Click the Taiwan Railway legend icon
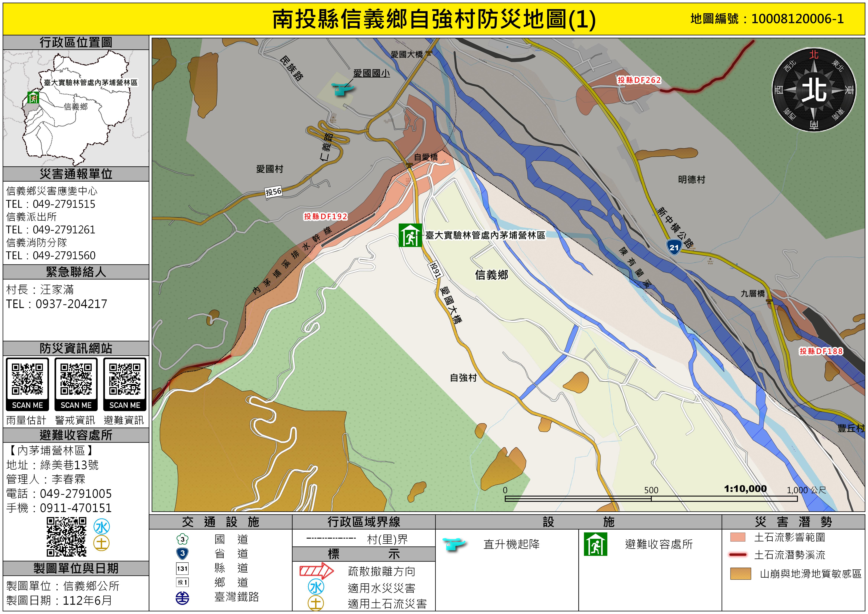Screen dimensions: 868x614 [183, 598]
